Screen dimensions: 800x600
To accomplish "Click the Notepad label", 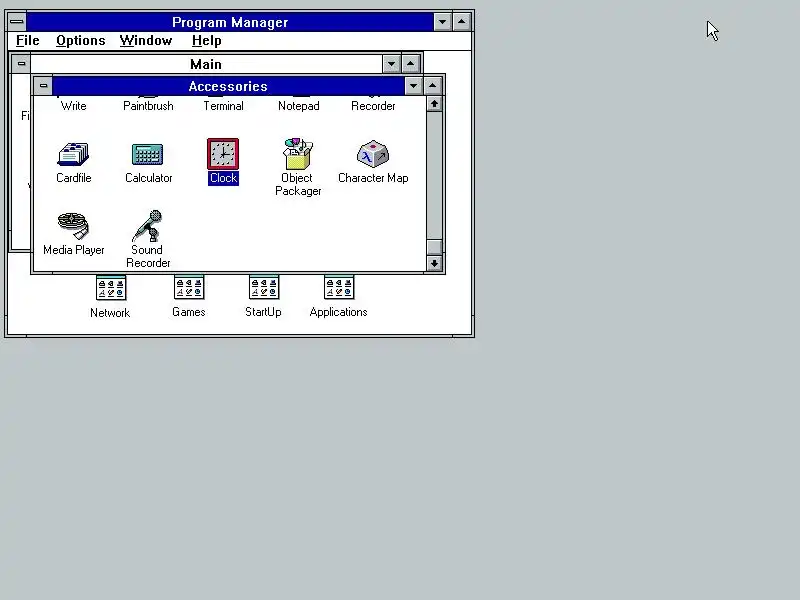I will coord(298,106).
